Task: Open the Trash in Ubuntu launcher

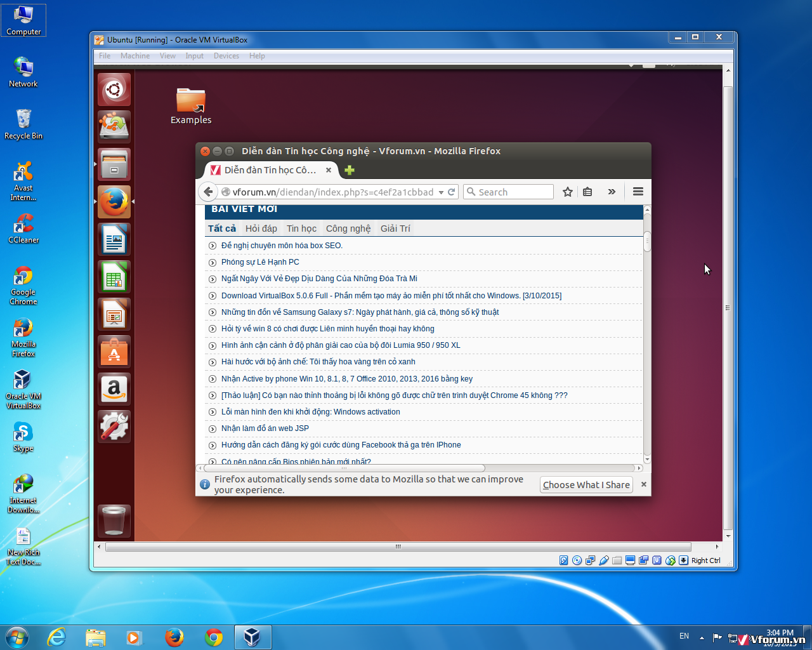Action: tap(114, 521)
